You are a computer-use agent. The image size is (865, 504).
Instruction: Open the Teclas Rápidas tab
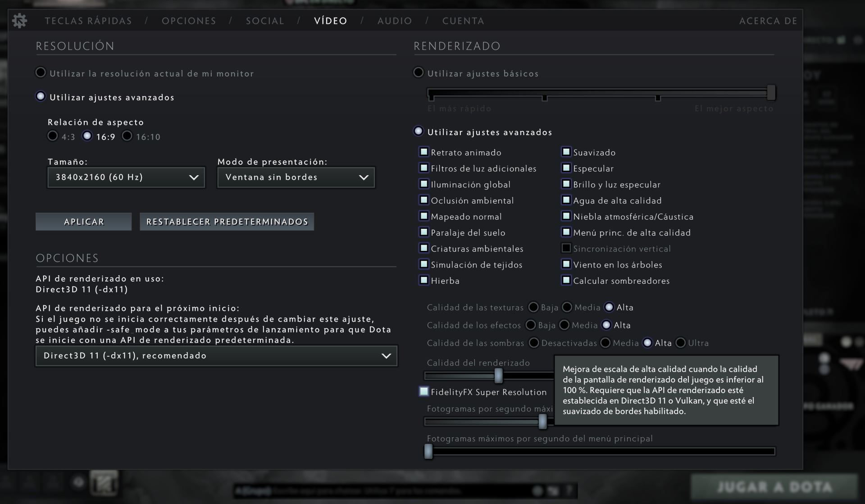pyautogui.click(x=88, y=21)
